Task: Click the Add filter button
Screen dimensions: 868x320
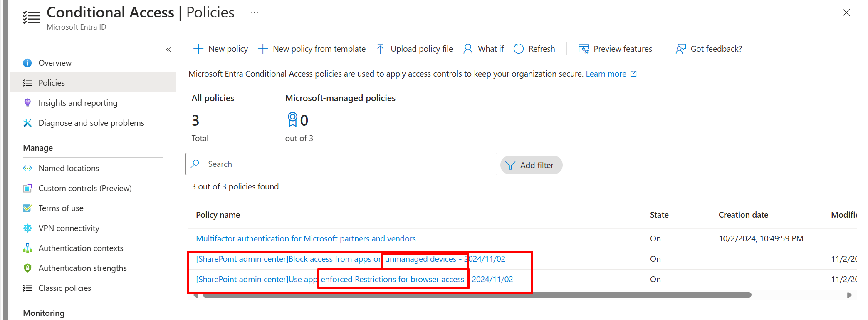Action: [531, 165]
